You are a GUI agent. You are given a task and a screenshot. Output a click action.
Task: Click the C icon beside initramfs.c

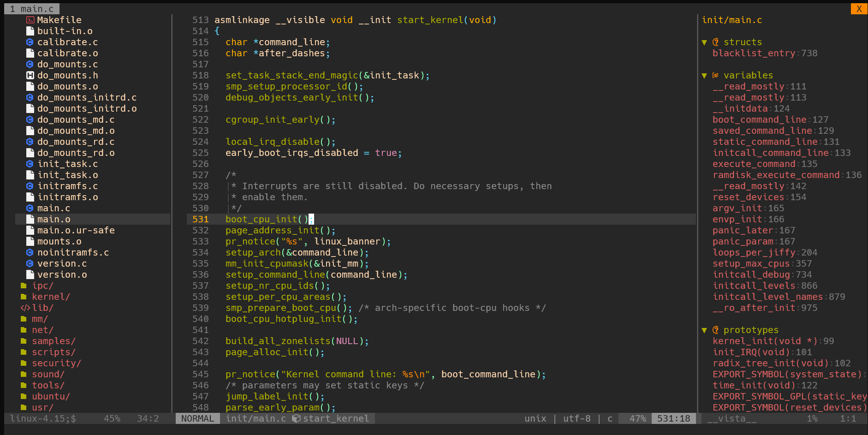(30, 186)
